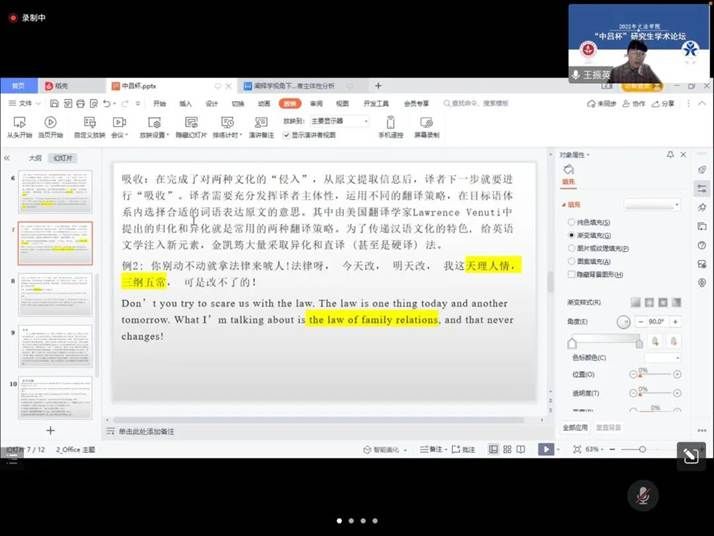Viewport: 714px width, 536px height.
Task: Start slideshow from current slide (当页开始)
Action: pyautogui.click(x=50, y=123)
